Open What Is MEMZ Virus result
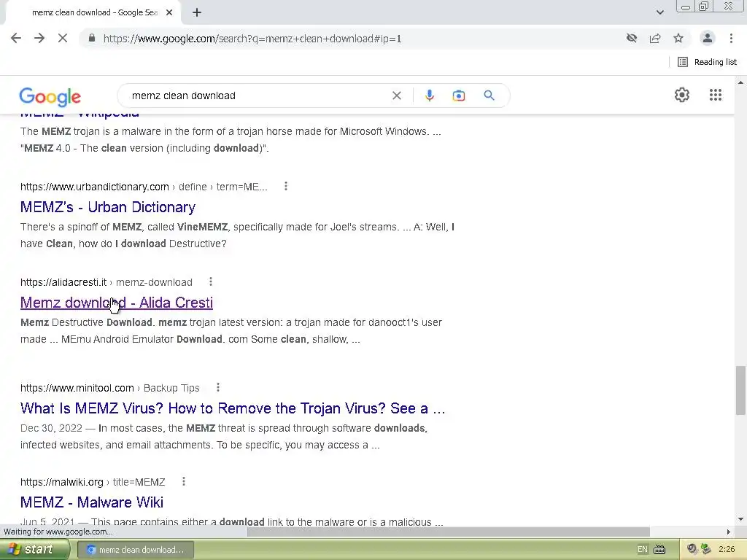This screenshot has height=560, width=747. (x=233, y=408)
